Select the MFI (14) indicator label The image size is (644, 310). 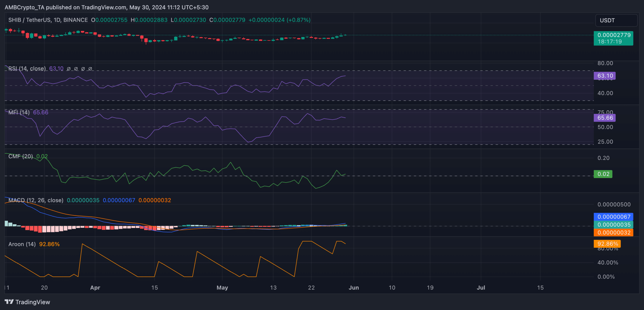tap(19, 112)
